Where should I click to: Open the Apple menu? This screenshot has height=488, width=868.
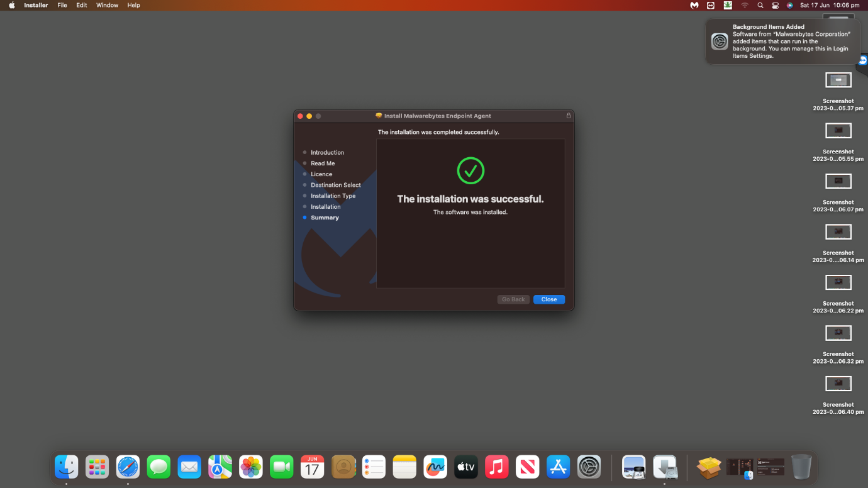(11, 5)
